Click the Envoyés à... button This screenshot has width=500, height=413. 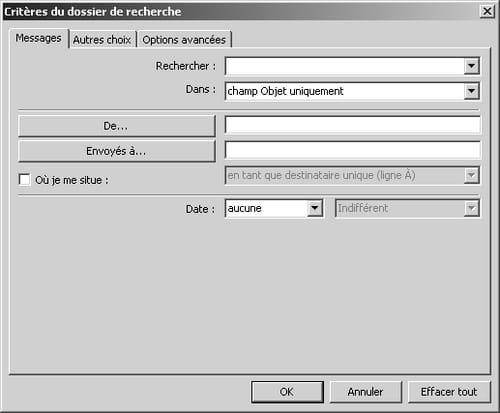(117, 151)
